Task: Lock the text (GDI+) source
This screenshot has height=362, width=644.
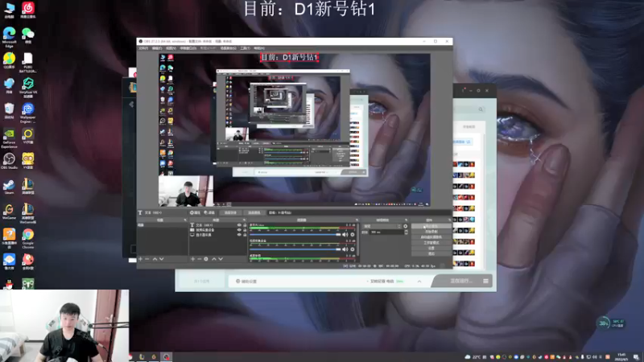Action: click(x=245, y=225)
